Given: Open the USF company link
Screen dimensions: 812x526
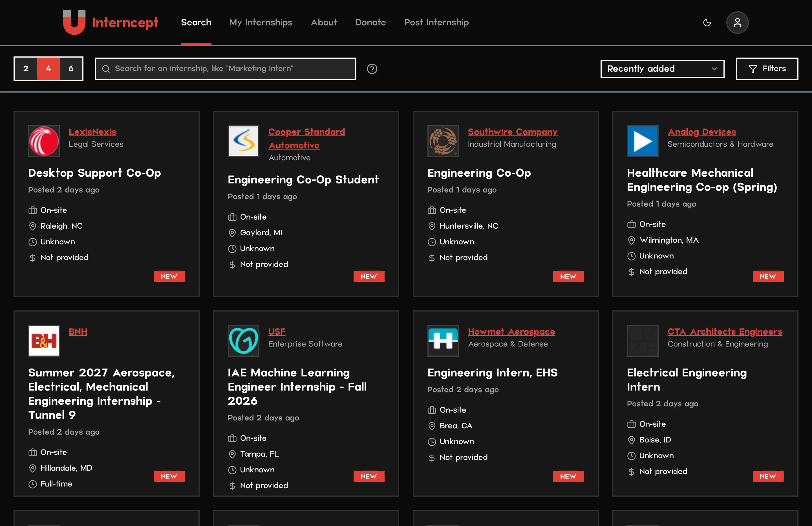Looking at the screenshot, I should [x=277, y=332].
